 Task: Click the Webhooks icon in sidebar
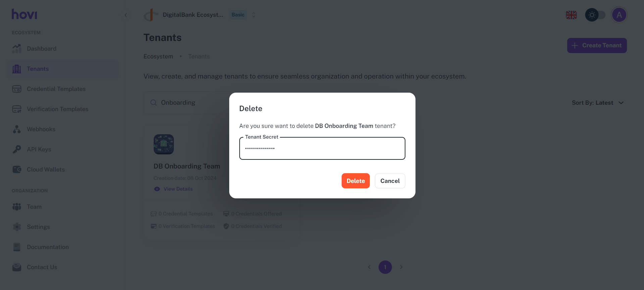coord(17,129)
